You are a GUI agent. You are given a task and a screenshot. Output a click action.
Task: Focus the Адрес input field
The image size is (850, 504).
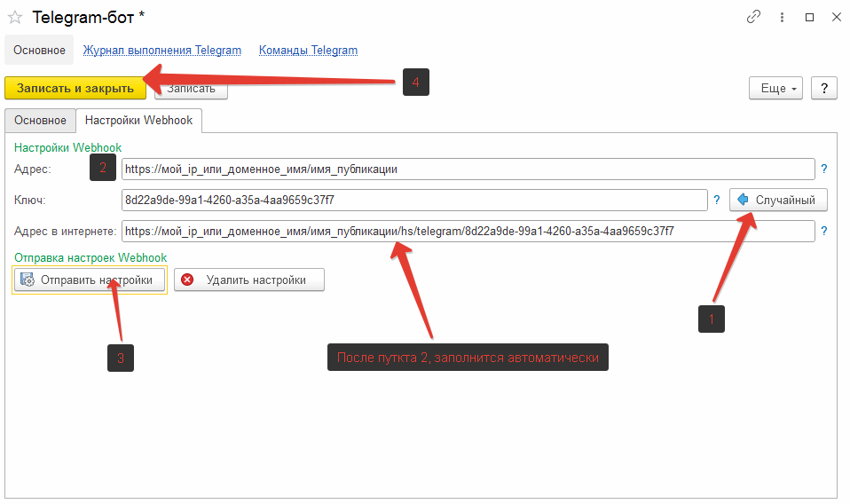pos(467,169)
